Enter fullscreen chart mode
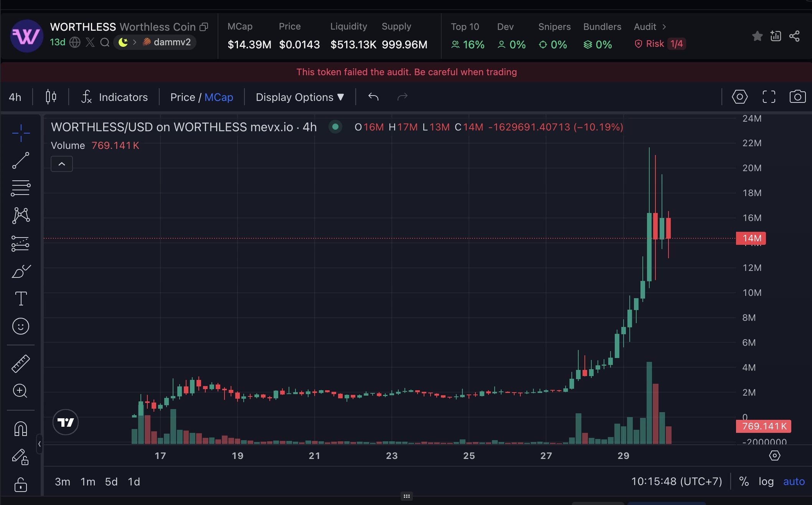812x505 pixels. click(769, 97)
